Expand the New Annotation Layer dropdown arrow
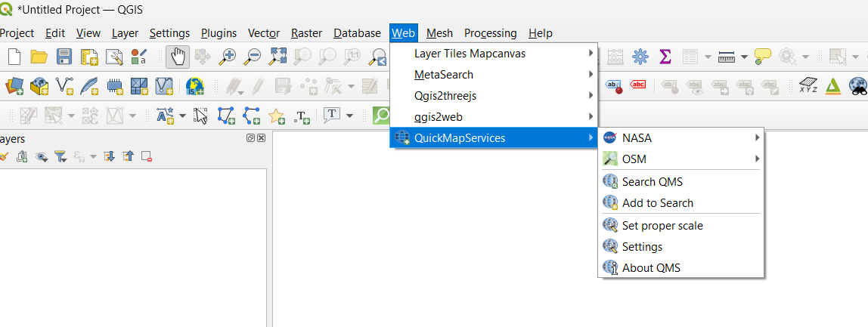 [x=182, y=115]
